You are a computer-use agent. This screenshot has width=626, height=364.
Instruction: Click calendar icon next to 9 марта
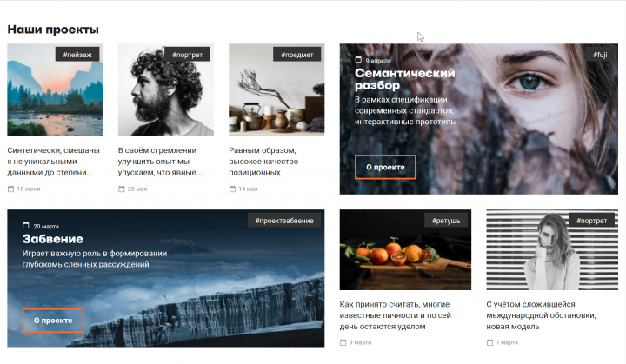[x=343, y=342]
